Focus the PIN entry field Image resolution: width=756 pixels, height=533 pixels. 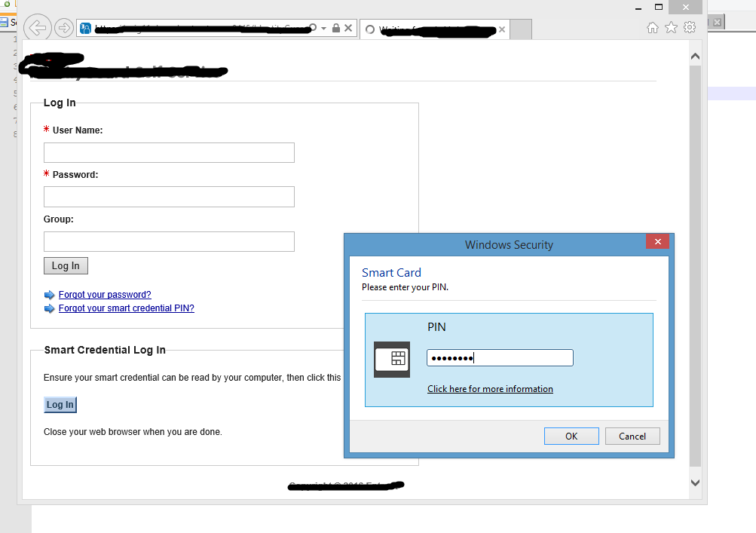tap(500, 358)
